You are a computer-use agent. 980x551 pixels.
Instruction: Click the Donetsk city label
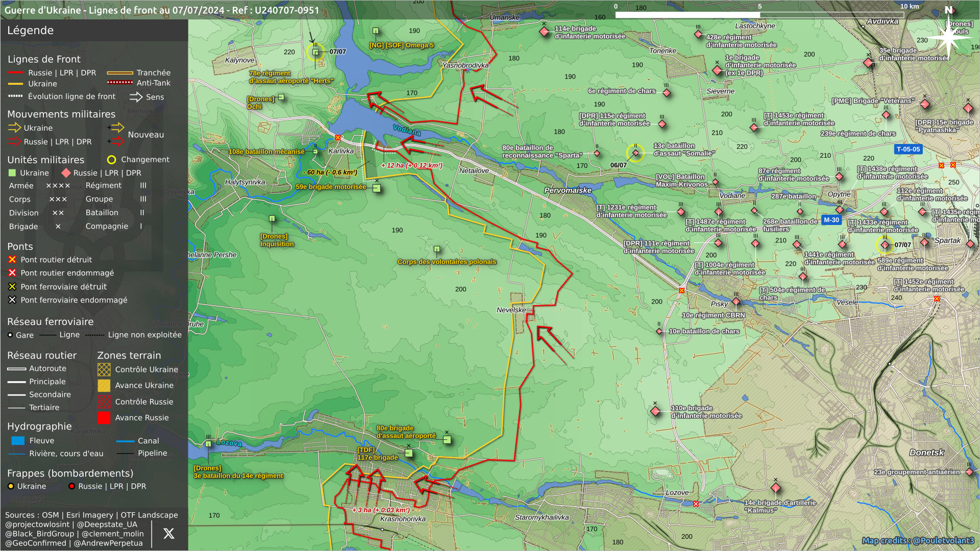[926, 453]
